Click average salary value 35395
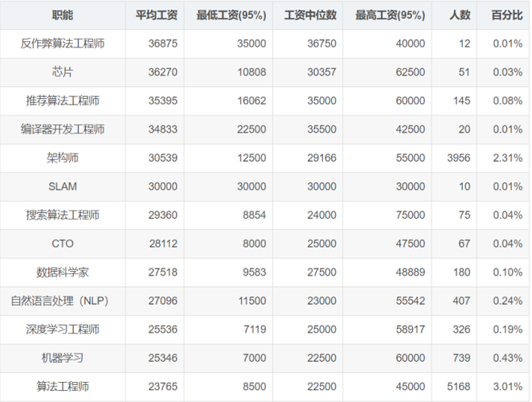 pyautogui.click(x=163, y=100)
